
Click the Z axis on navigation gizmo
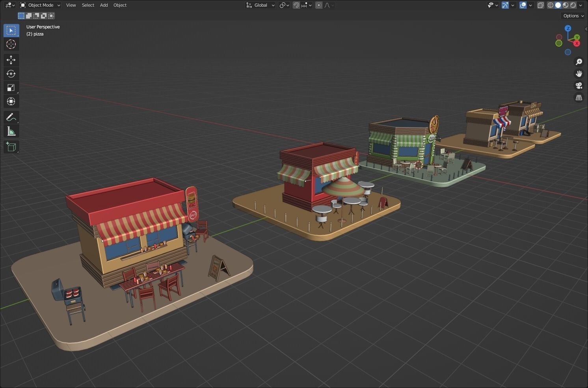coord(568,28)
